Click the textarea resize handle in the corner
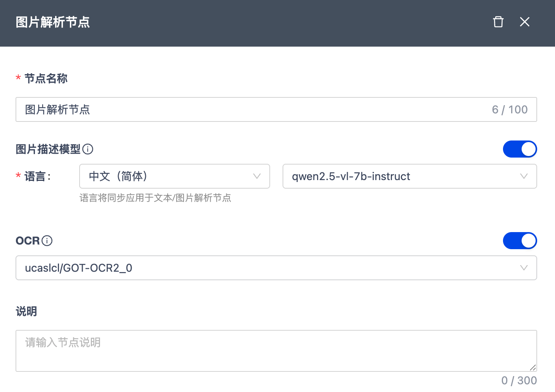Image resolution: width=555 pixels, height=392 pixels. point(533,368)
